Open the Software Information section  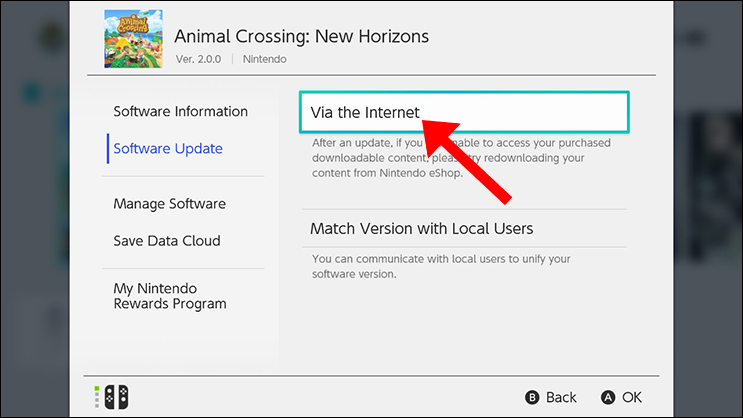[181, 111]
